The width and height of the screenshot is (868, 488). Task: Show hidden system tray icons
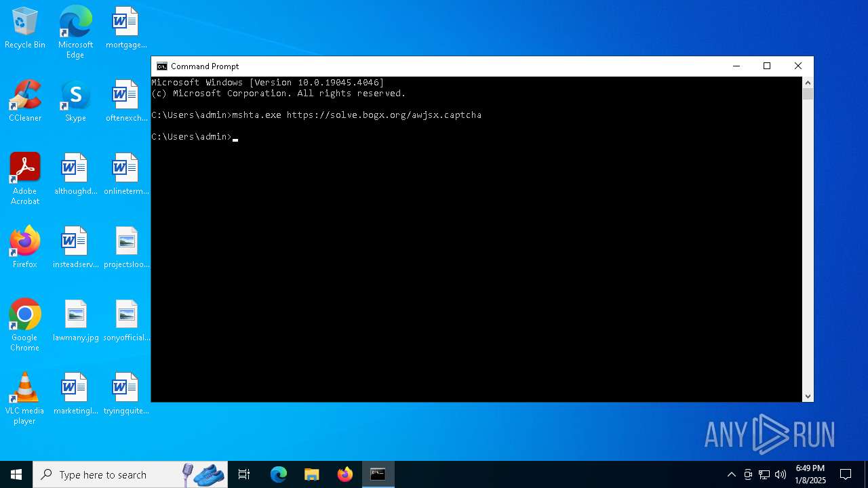pyautogui.click(x=731, y=474)
